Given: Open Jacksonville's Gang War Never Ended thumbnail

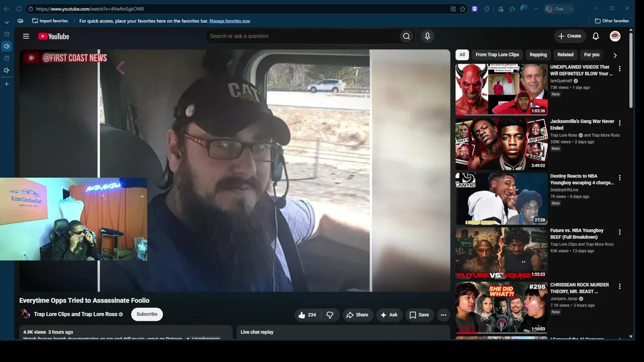Looking at the screenshot, I should point(502,144).
